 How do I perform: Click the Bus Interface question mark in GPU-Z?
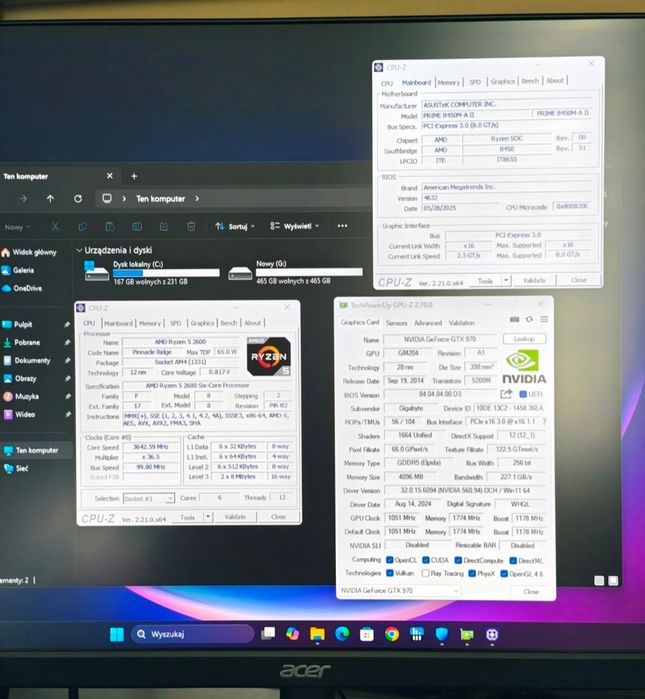[544, 421]
